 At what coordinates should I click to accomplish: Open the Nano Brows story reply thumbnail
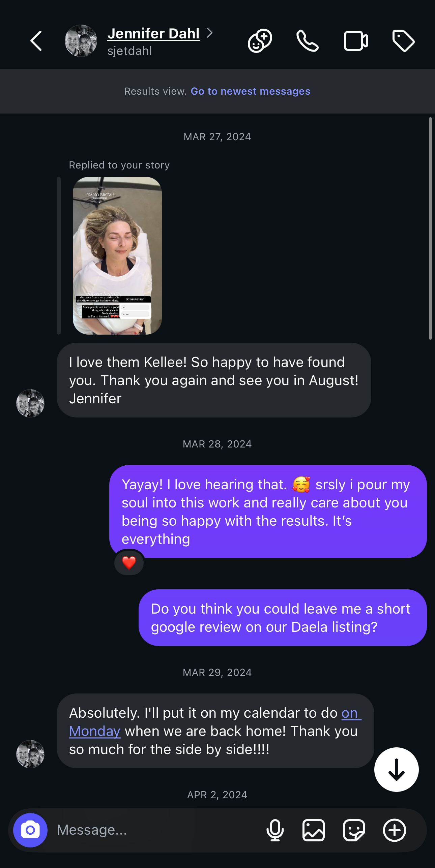tap(117, 255)
